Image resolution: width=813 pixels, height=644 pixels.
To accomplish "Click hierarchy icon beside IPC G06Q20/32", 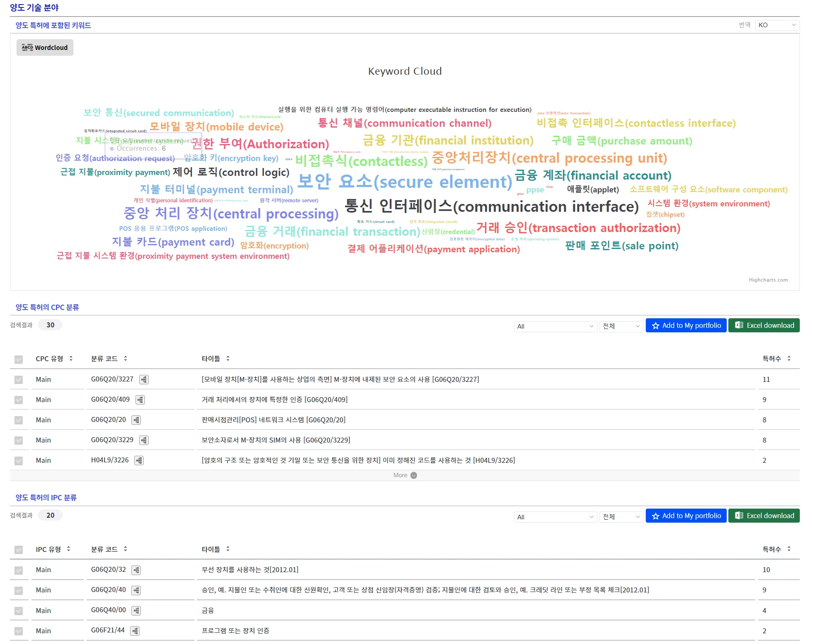I will pyautogui.click(x=136, y=570).
